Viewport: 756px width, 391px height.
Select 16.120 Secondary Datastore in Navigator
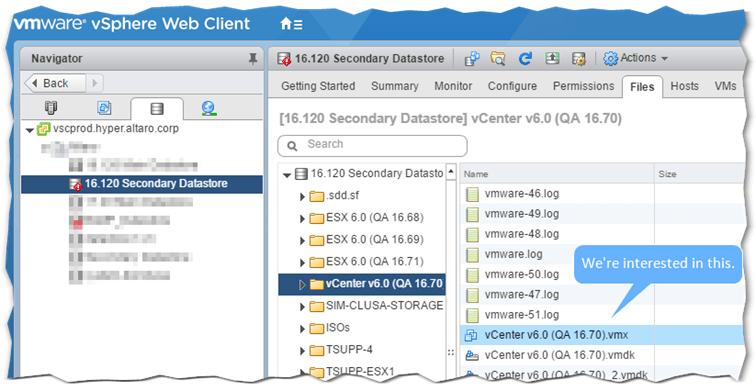click(142, 184)
